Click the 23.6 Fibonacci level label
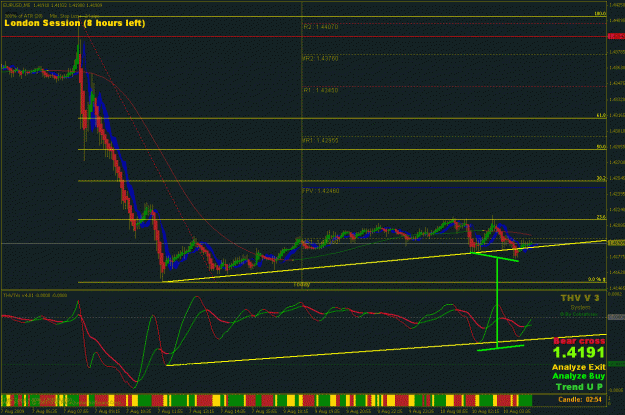The height and width of the screenshot is (415, 625). [x=601, y=217]
